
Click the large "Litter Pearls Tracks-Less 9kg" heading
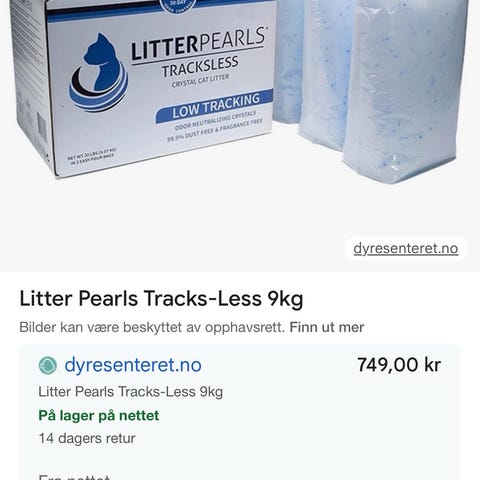(161, 299)
